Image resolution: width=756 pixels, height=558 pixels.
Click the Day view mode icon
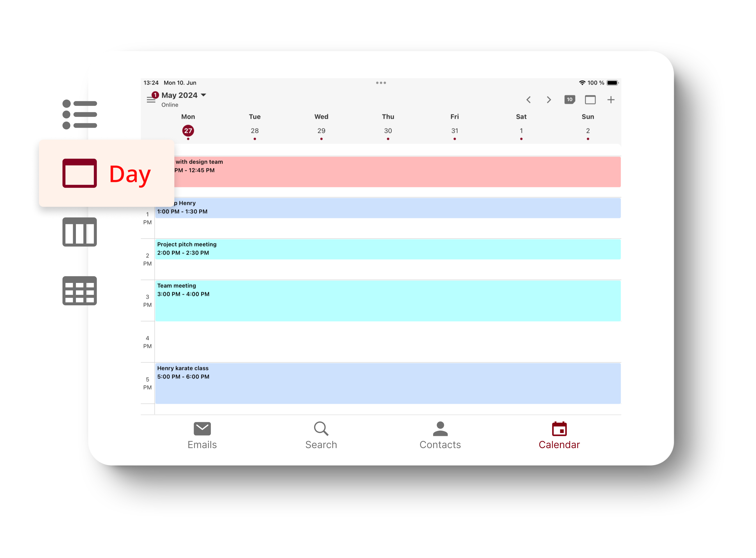(x=590, y=100)
